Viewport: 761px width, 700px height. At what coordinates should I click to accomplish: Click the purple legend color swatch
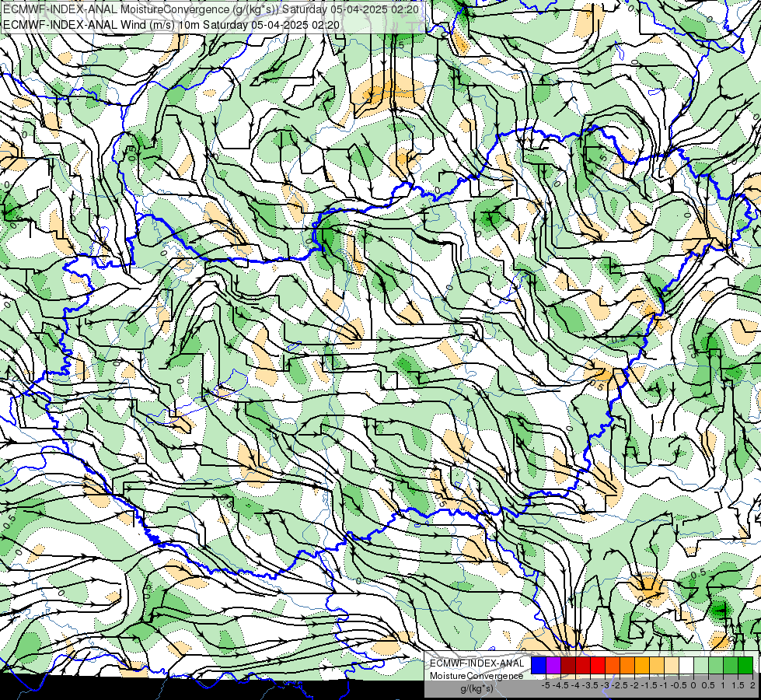point(553,665)
